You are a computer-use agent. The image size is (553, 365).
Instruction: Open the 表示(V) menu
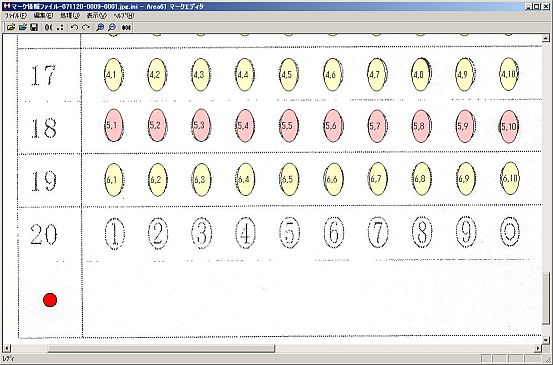pos(97,16)
